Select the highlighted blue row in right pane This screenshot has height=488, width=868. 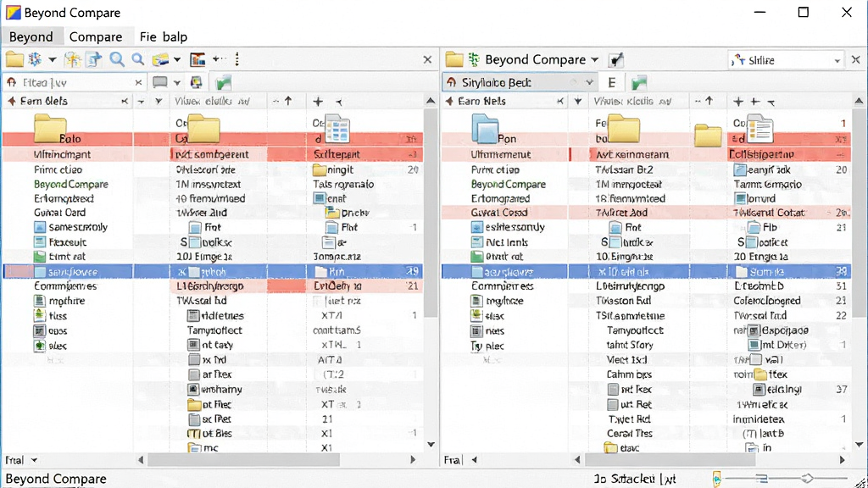tap(645, 271)
